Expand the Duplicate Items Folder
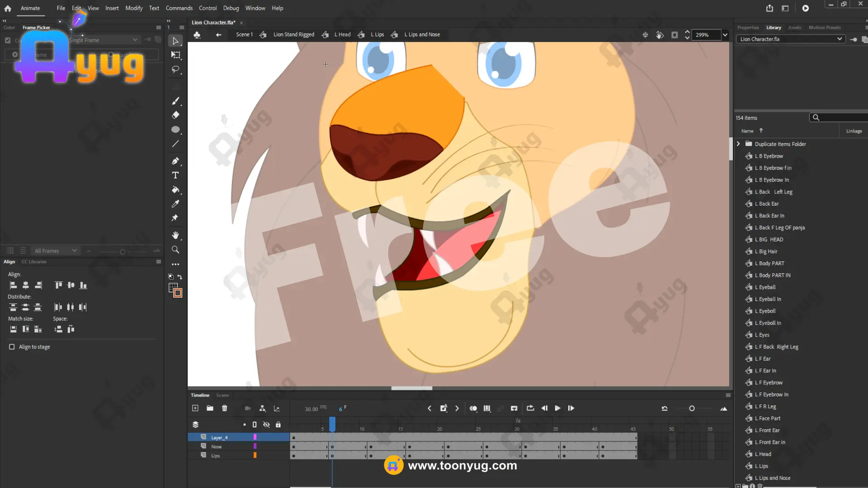This screenshot has width=868, height=488. pyautogui.click(x=738, y=144)
